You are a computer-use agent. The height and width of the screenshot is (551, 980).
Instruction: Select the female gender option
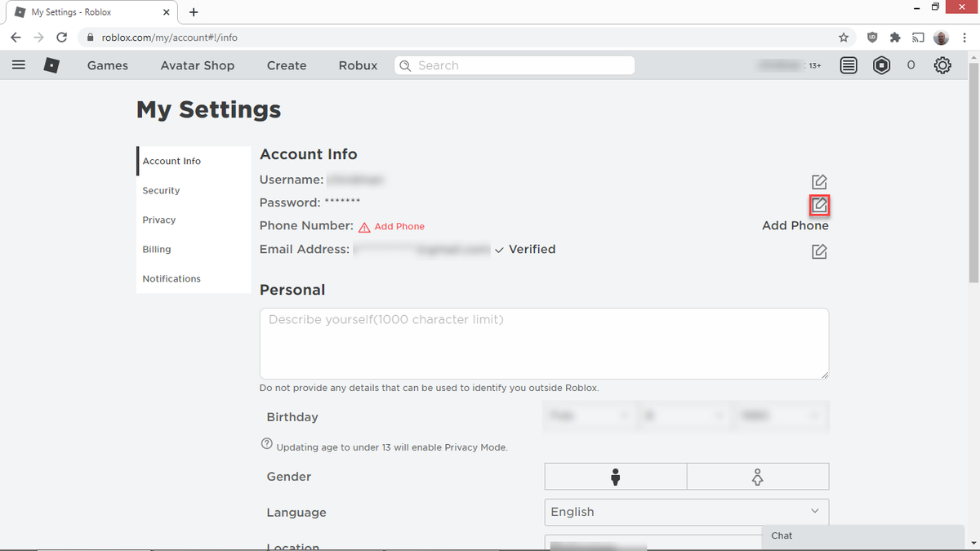(x=758, y=477)
